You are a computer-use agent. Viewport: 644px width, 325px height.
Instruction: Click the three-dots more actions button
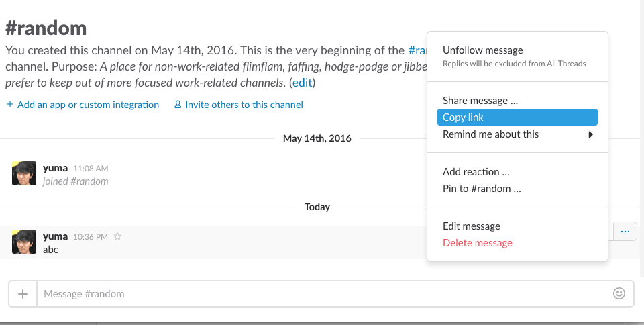pos(625,232)
